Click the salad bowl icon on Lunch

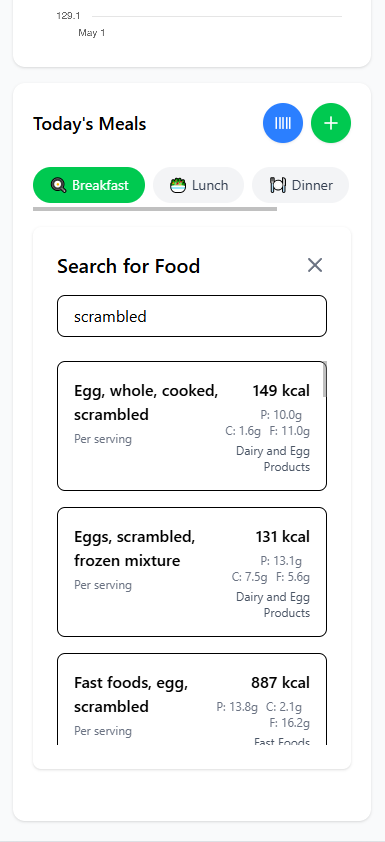[178, 185]
